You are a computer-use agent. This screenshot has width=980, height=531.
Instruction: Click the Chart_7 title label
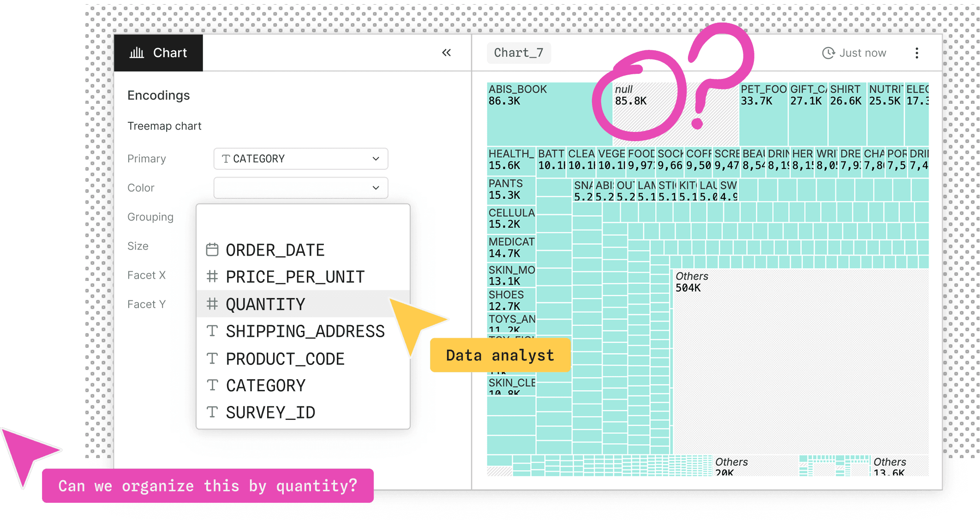point(519,53)
